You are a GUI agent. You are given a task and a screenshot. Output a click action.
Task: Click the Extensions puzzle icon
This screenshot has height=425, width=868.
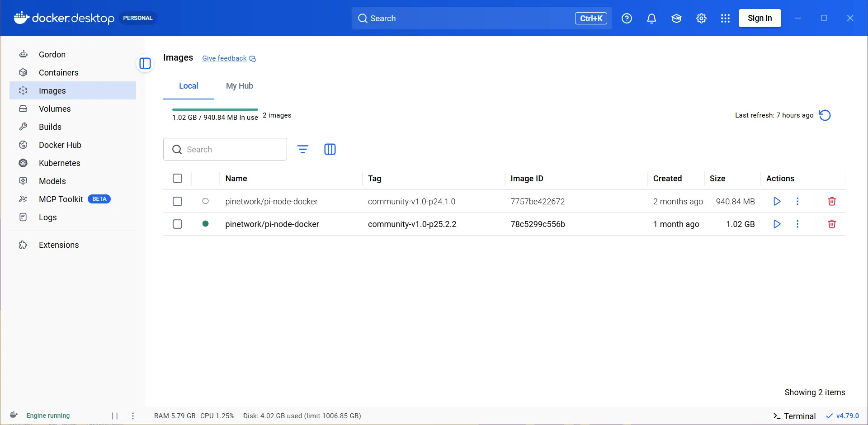point(23,245)
